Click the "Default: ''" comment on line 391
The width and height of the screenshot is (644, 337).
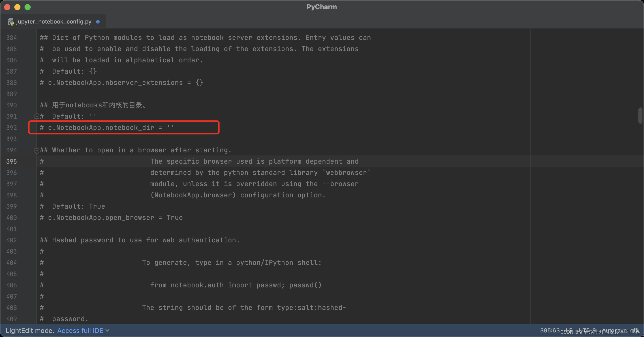point(68,117)
